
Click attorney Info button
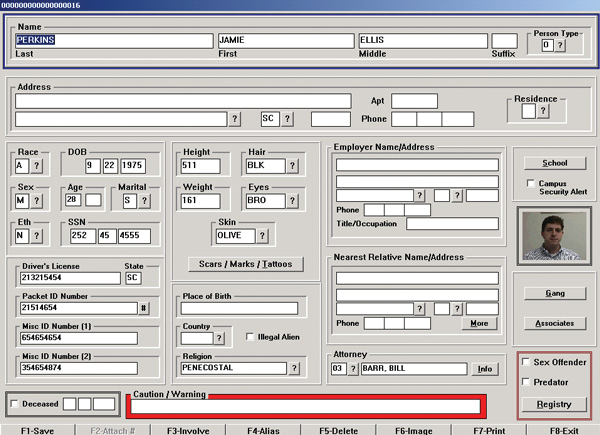point(485,369)
